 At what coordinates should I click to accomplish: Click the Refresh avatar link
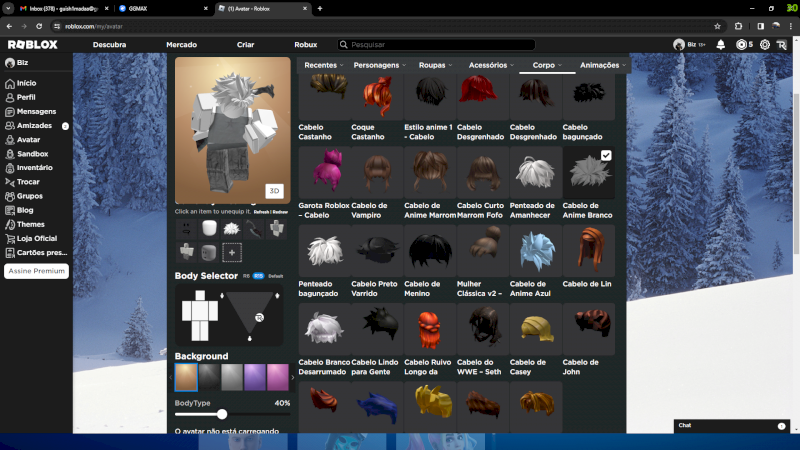pyautogui.click(x=261, y=212)
